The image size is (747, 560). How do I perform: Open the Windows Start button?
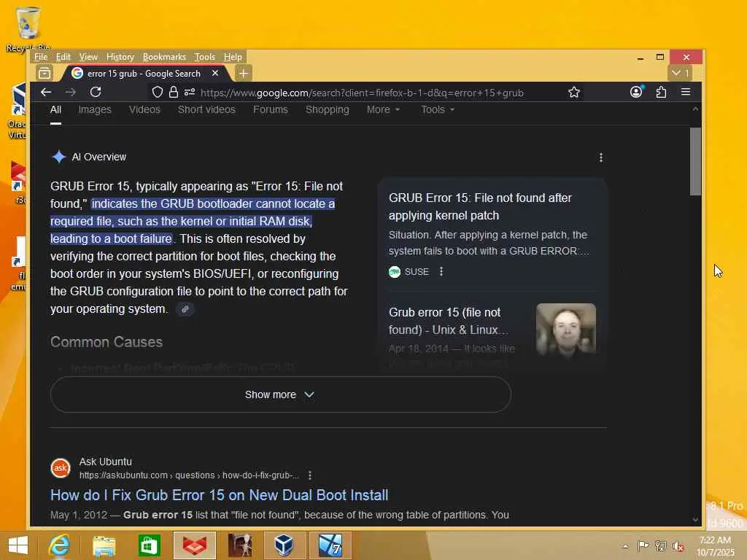pos(18,545)
